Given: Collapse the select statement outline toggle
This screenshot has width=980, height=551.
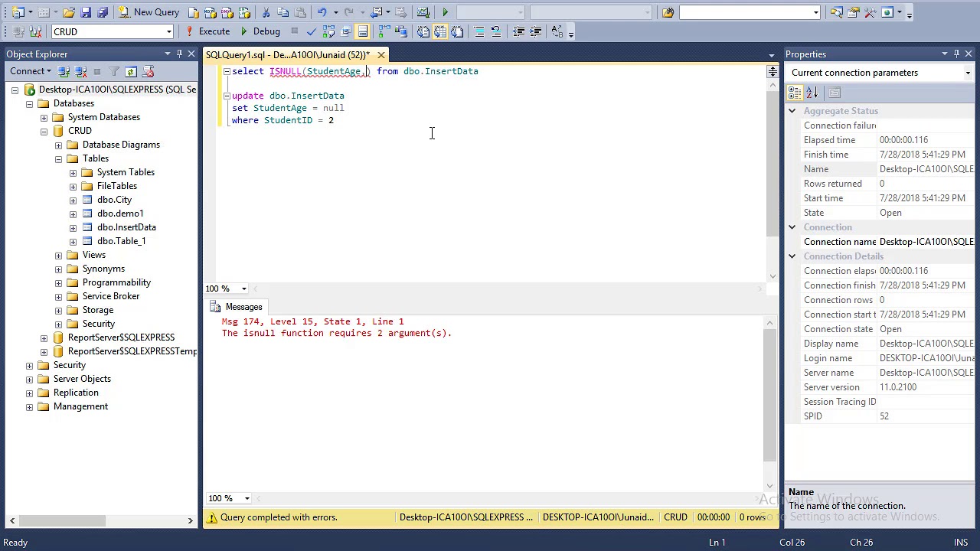Looking at the screenshot, I should pyautogui.click(x=226, y=71).
